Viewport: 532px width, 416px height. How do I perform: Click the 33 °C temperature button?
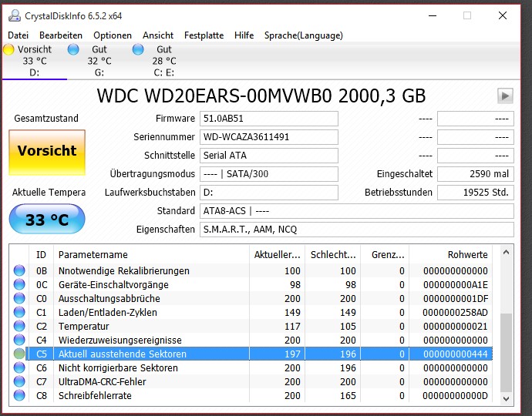coord(47,219)
